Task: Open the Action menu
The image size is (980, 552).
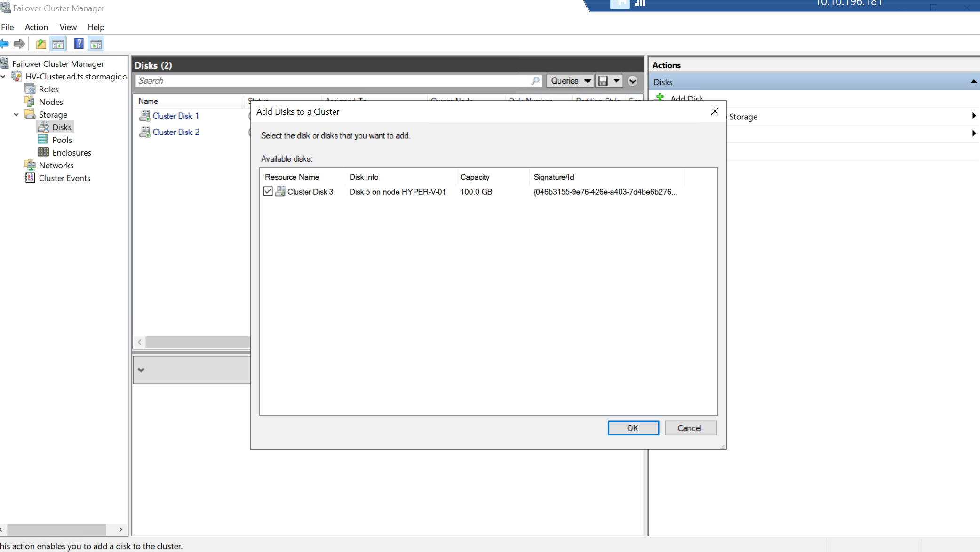Action: [x=36, y=27]
